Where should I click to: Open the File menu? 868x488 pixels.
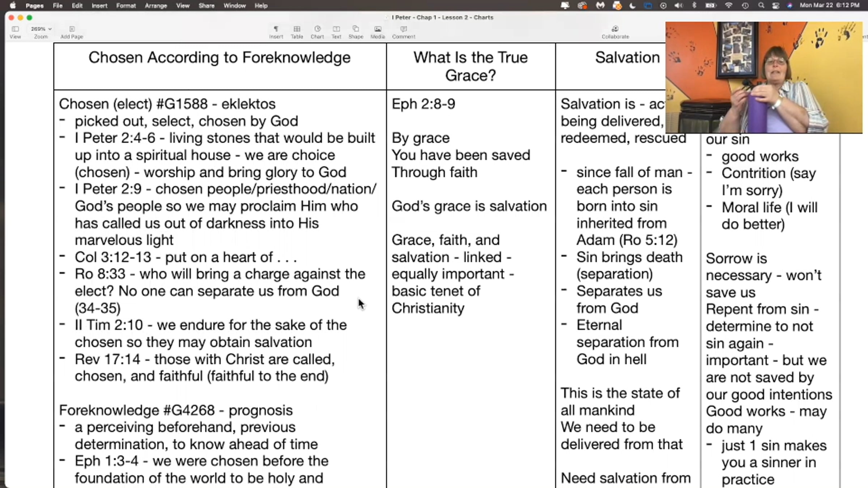click(58, 5)
